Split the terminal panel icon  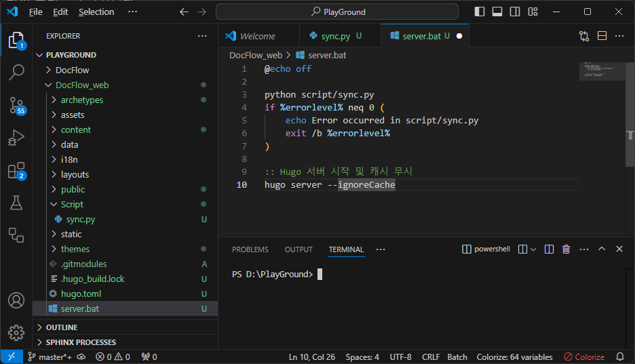(x=549, y=249)
